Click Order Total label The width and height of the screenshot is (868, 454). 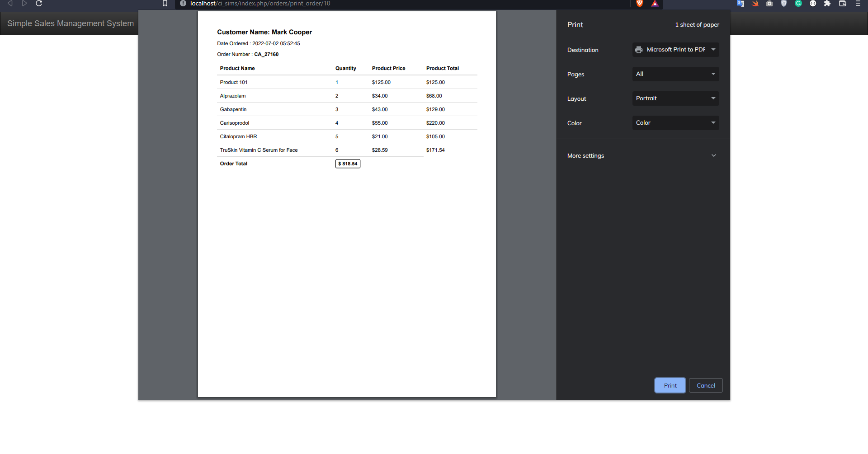tap(234, 164)
